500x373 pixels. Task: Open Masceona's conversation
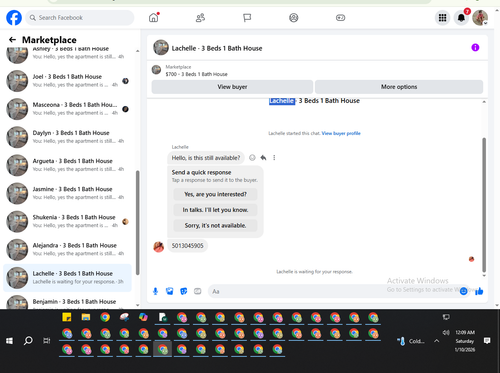tap(67, 109)
